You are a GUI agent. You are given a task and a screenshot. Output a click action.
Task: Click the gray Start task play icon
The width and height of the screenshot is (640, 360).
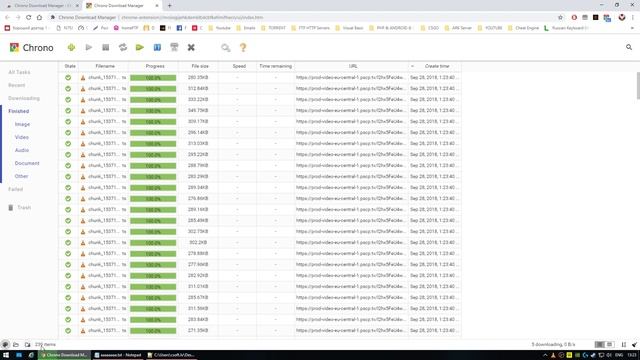pyautogui.click(x=89, y=47)
